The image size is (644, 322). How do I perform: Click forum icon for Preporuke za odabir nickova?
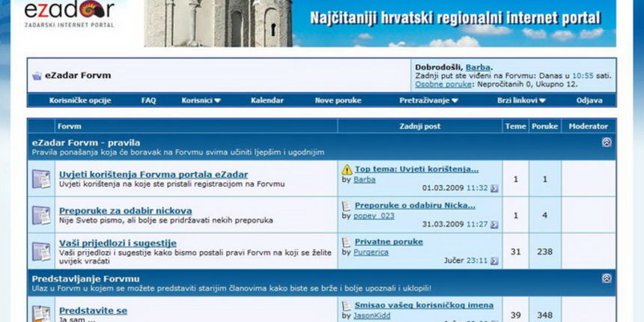tap(41, 215)
